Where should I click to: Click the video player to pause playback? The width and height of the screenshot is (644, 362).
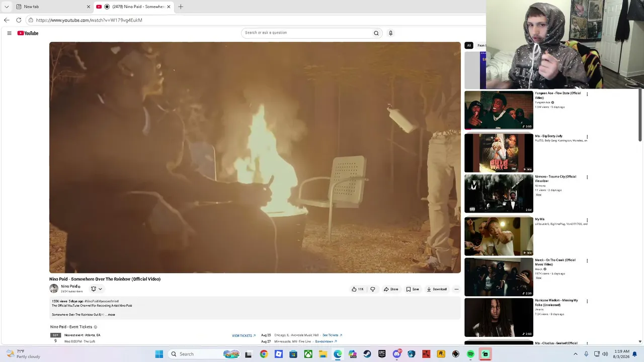click(255, 157)
